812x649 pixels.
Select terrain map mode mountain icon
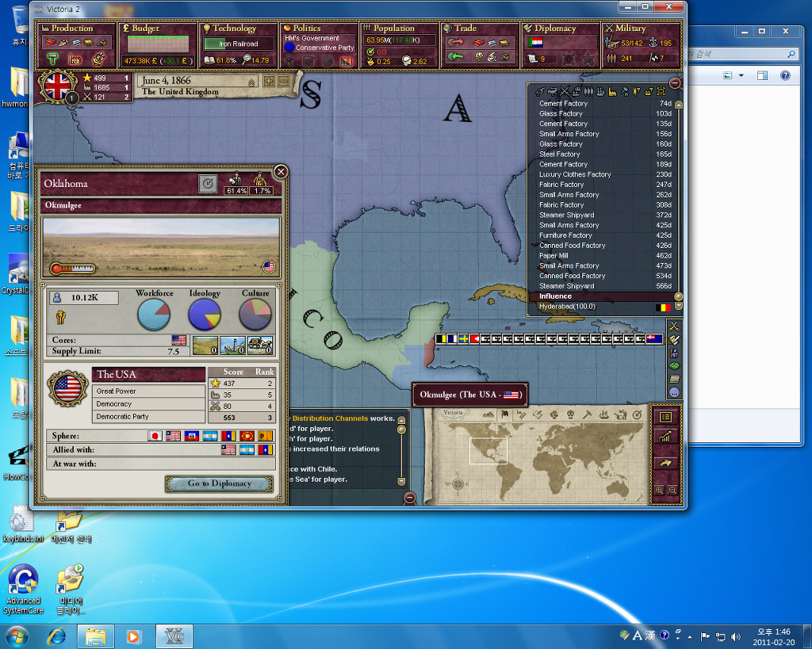[488, 414]
